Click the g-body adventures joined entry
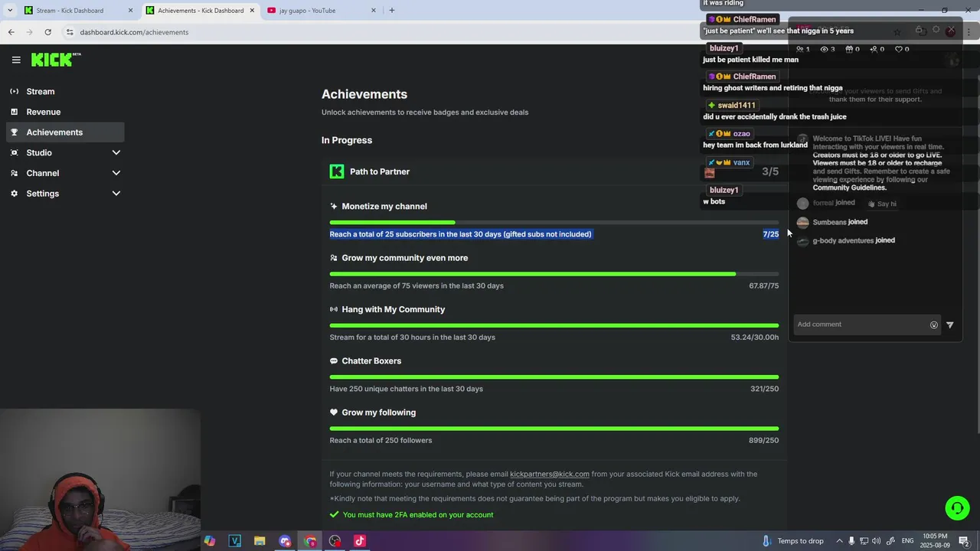 coord(846,240)
